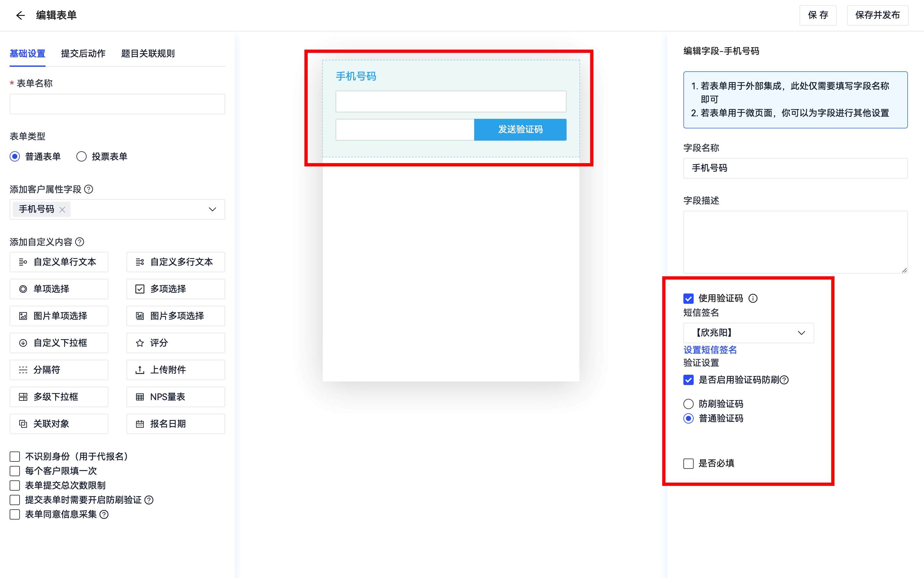924x578 pixels.
Task: Click the help icon beside 表单同意信息采集
Action: click(104, 514)
